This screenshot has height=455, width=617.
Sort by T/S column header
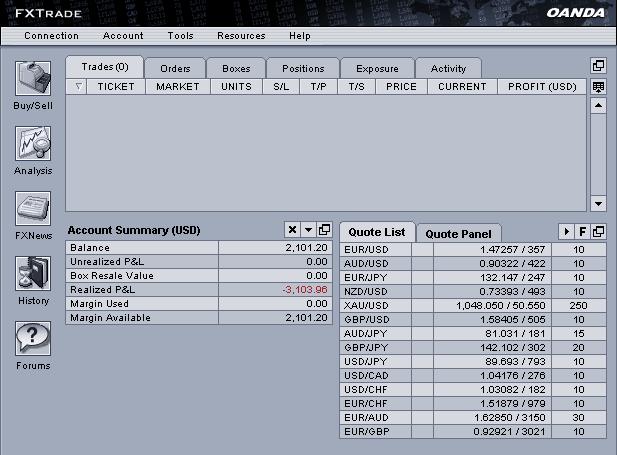pos(357,87)
